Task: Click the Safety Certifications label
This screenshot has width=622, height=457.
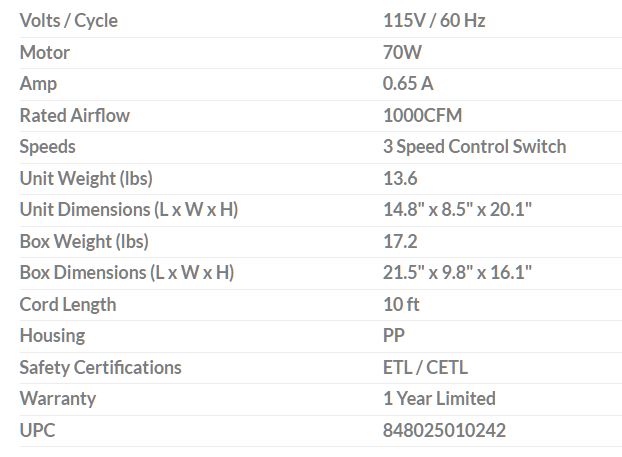Action: (101, 367)
